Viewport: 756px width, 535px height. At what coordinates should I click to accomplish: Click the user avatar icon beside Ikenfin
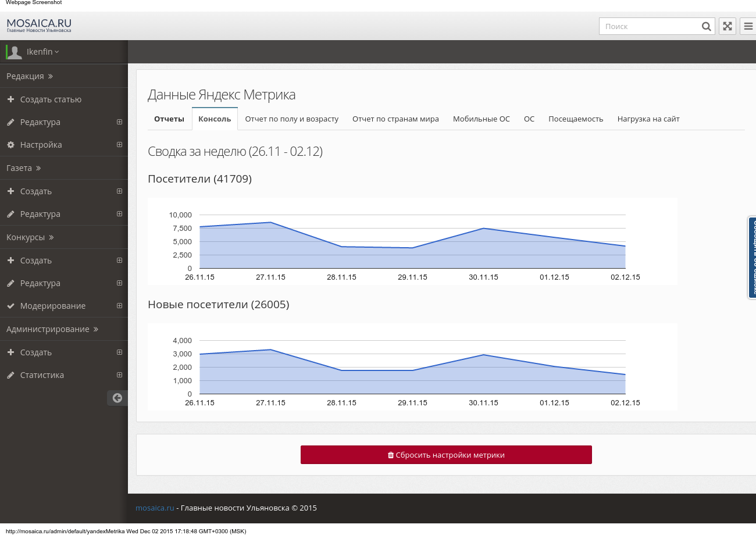15,52
